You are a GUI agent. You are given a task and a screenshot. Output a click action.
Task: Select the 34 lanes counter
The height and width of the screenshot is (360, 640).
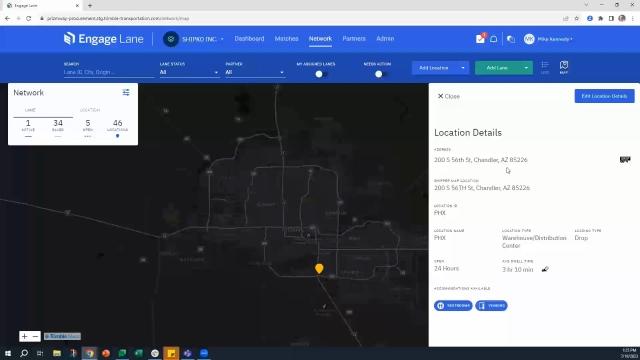(x=58, y=126)
